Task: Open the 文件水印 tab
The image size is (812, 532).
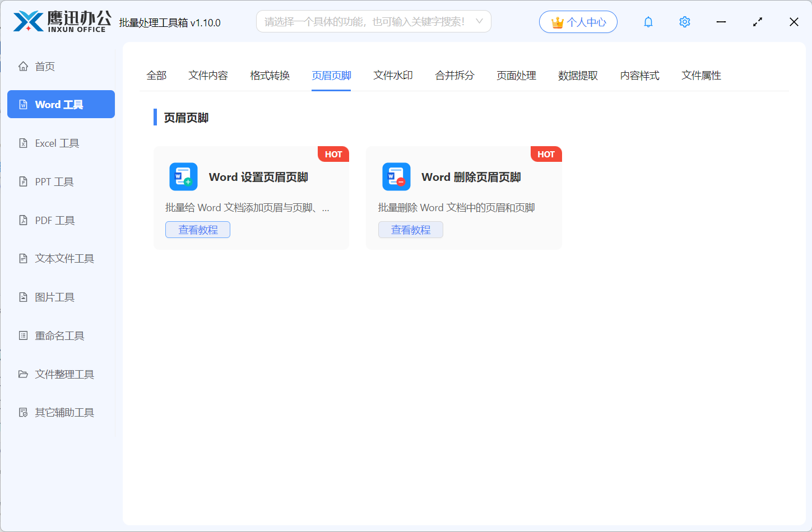Action: [393, 75]
